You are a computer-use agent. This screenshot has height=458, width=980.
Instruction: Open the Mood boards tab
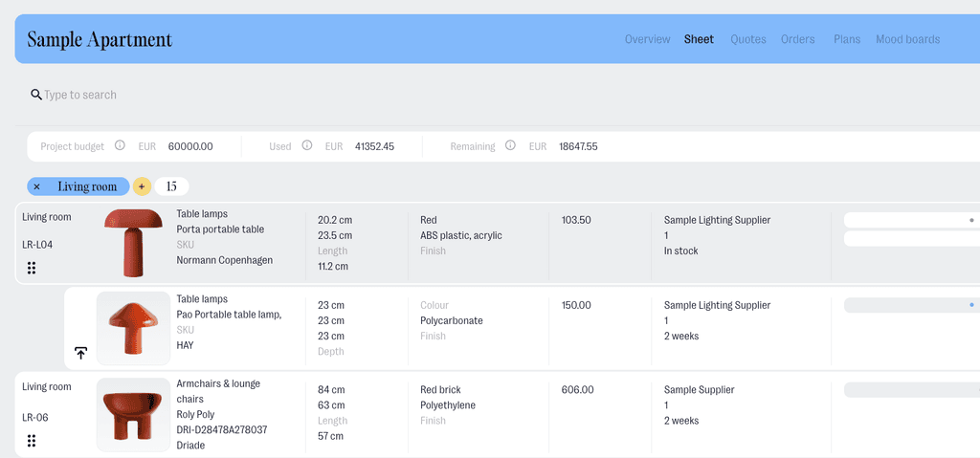point(907,39)
